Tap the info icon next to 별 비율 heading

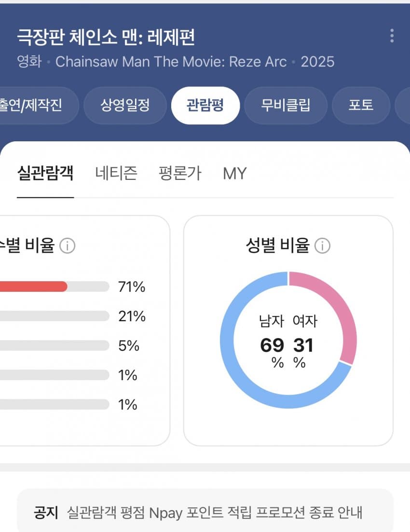click(x=67, y=246)
